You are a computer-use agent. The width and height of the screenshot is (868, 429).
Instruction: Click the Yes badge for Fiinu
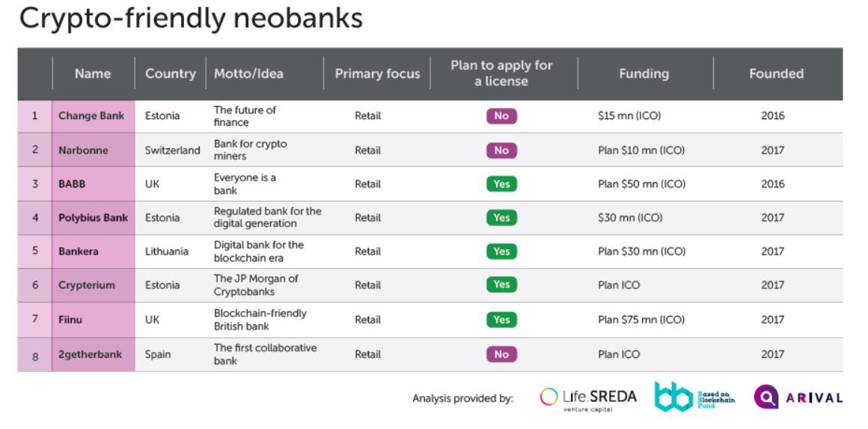(x=501, y=320)
